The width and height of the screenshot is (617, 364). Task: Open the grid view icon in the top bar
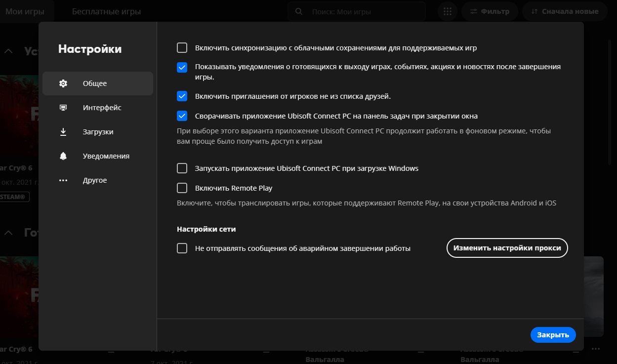pyautogui.click(x=448, y=11)
